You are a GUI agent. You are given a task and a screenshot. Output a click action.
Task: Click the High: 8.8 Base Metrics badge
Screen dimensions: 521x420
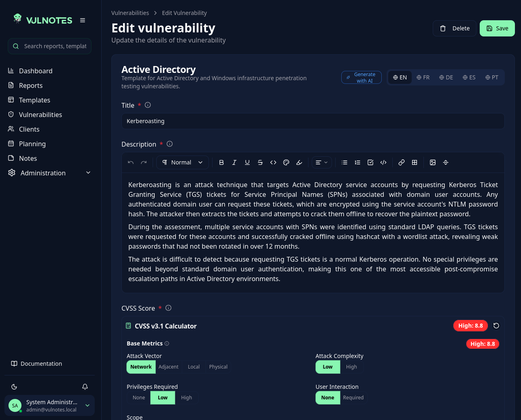[483, 344]
